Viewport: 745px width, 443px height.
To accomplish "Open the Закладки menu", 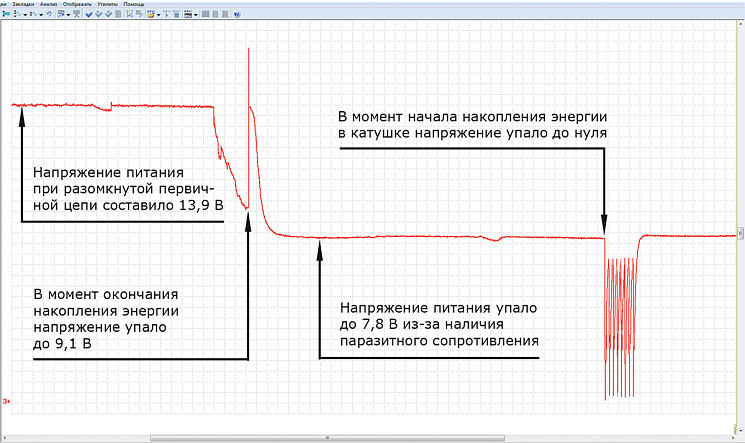I will point(23,4).
